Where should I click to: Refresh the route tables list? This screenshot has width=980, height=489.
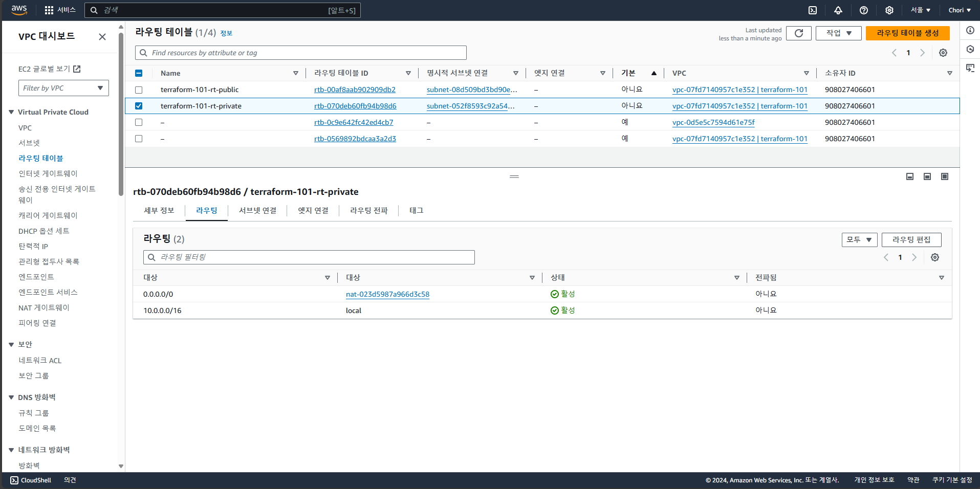click(799, 33)
